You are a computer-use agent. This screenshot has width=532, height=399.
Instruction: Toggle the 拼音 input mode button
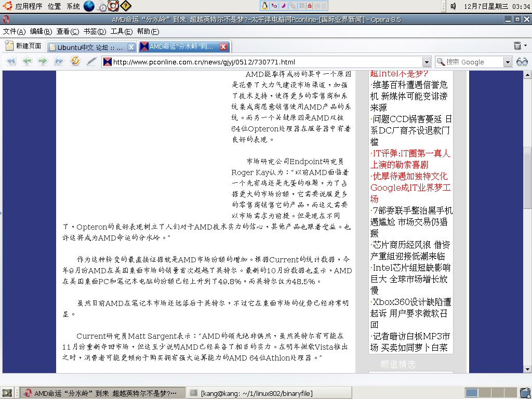321,6
